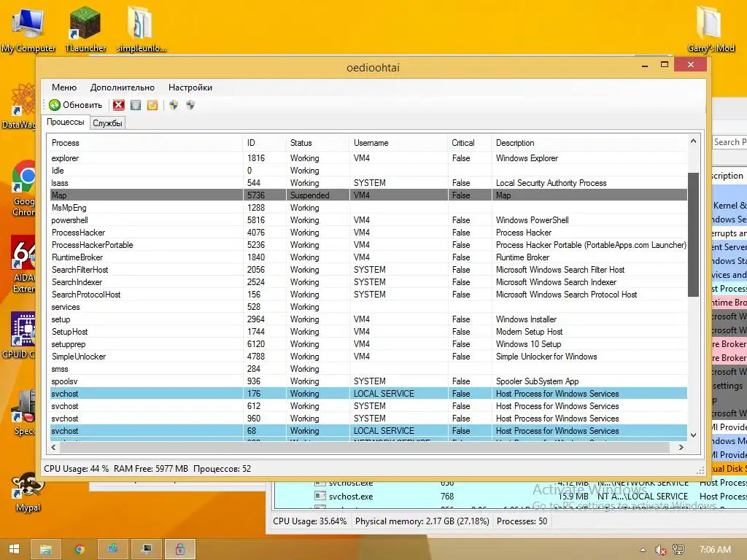Select the suspended Map process row

pos(368,195)
